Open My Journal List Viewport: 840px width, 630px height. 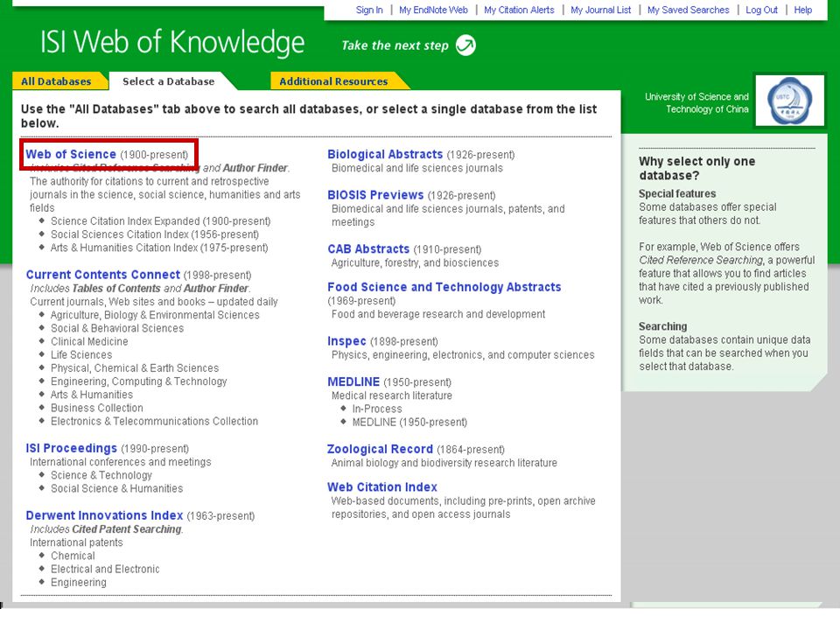point(600,10)
